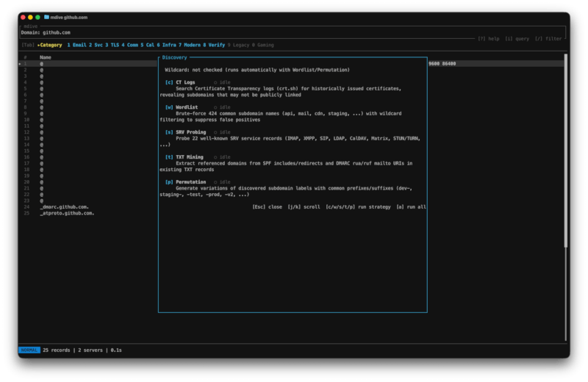
Task: Click the Name column header
Action: [46, 57]
